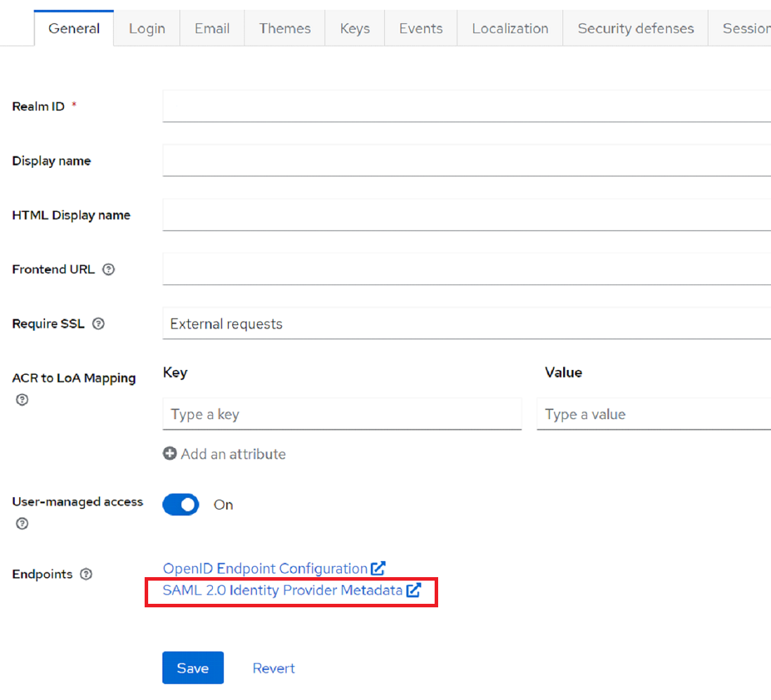The width and height of the screenshot is (771, 700).
Task: Click the Revert button
Action: [x=274, y=668]
